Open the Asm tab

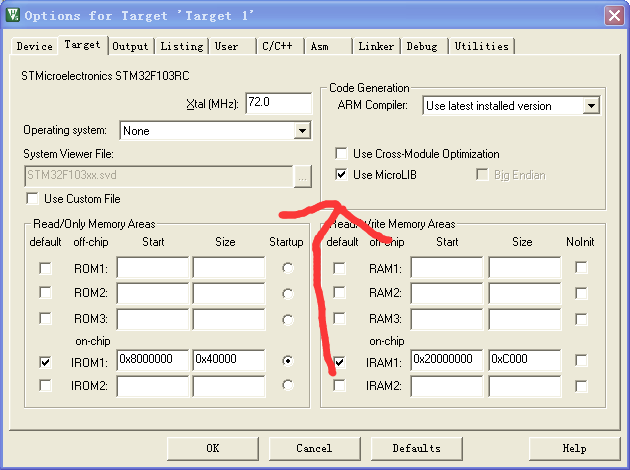pyautogui.click(x=320, y=47)
